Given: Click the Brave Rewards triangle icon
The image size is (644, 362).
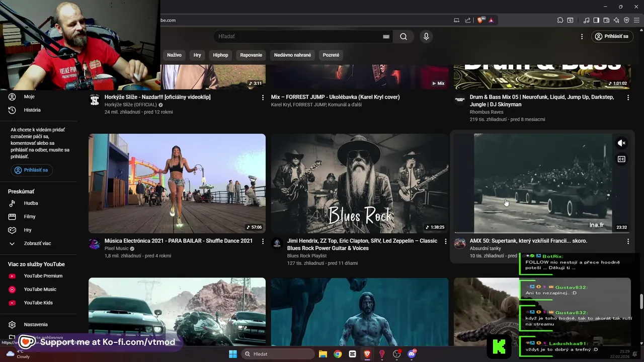Looking at the screenshot, I should click(491, 20).
